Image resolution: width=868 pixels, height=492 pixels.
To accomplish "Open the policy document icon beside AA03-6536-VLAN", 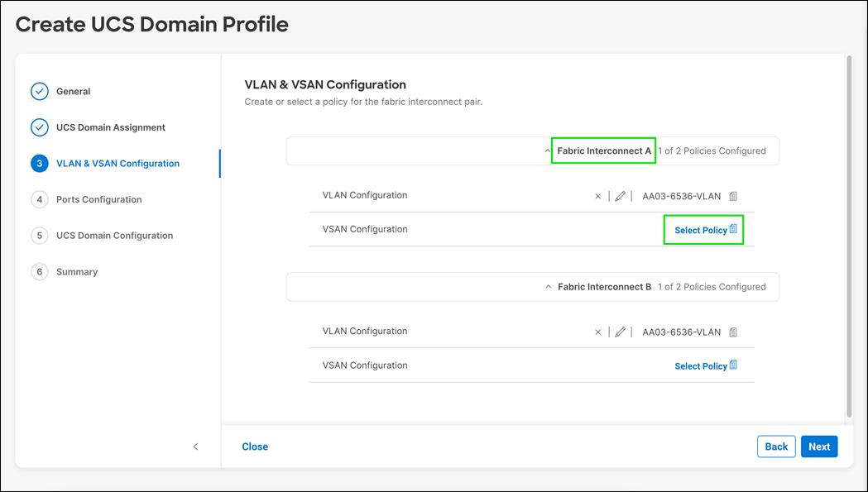I will coord(732,195).
